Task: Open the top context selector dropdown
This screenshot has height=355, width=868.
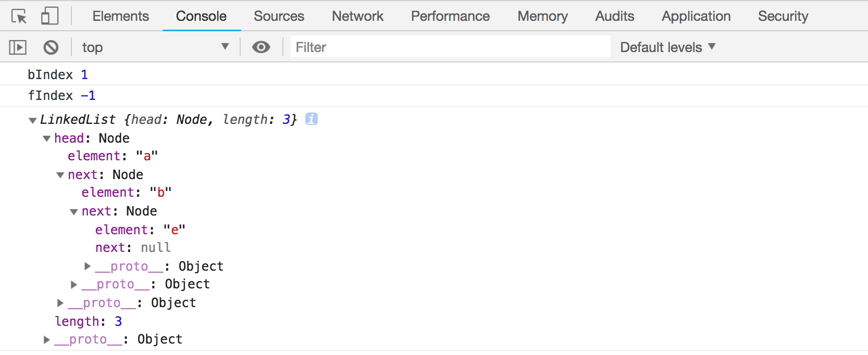Action: click(155, 47)
